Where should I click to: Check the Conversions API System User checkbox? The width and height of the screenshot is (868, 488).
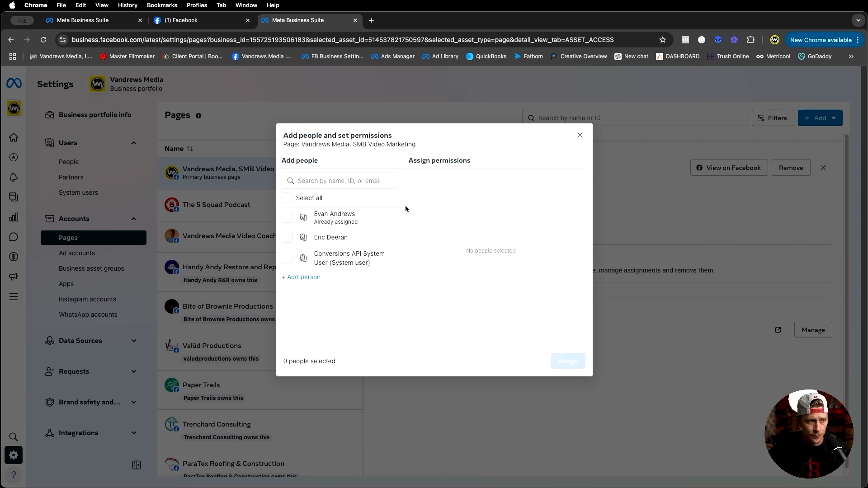[x=287, y=258]
